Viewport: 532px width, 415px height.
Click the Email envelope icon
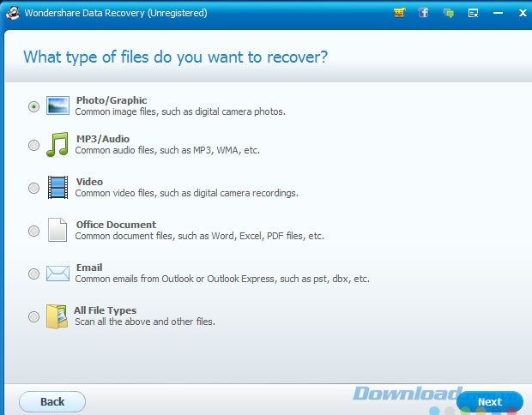57,274
